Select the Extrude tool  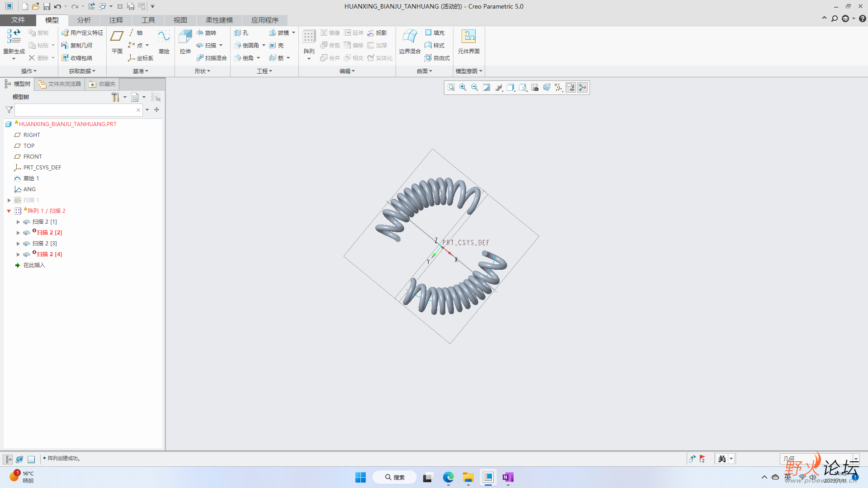pyautogui.click(x=185, y=42)
